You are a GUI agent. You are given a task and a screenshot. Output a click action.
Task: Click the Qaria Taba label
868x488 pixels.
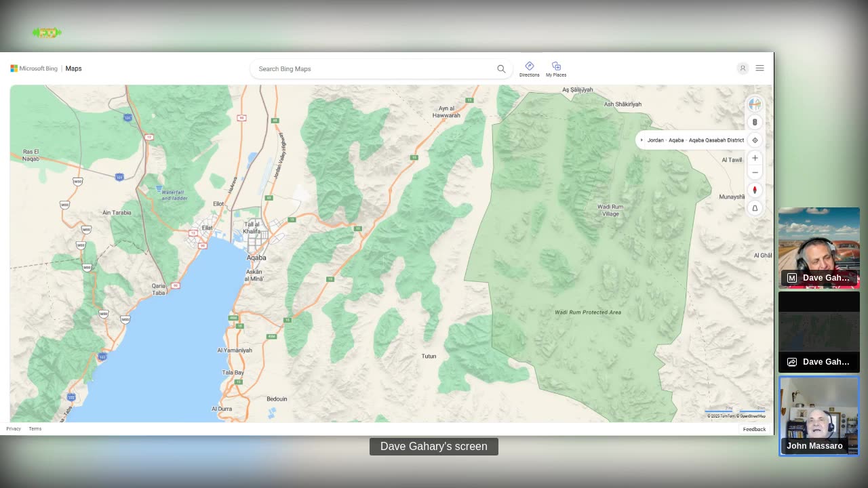tap(158, 289)
